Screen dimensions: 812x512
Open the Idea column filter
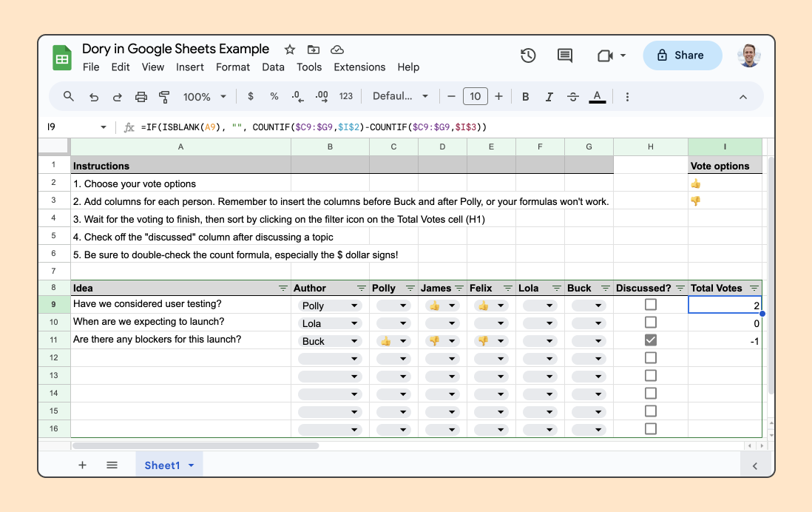(283, 288)
